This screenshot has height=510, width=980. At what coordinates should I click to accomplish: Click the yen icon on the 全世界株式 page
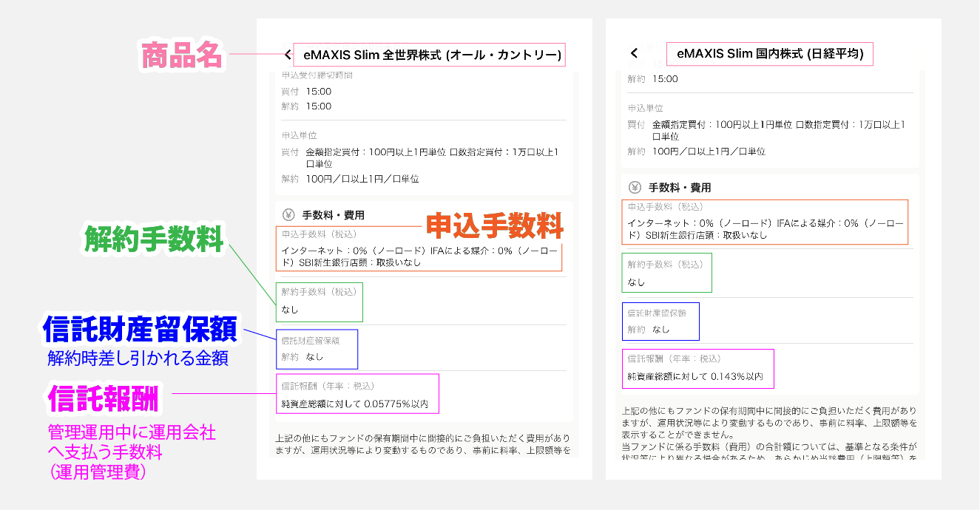[288, 215]
